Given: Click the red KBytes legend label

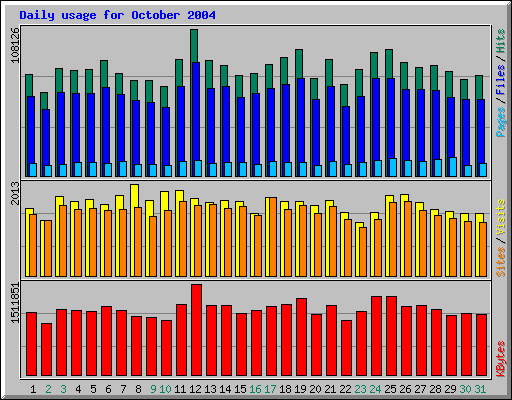Looking at the screenshot, I should tap(501, 358).
